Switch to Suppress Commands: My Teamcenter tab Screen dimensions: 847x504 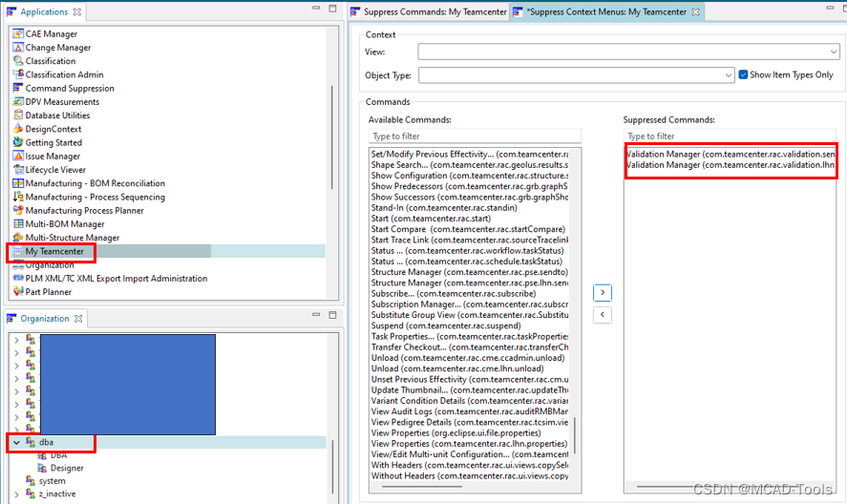(429, 11)
